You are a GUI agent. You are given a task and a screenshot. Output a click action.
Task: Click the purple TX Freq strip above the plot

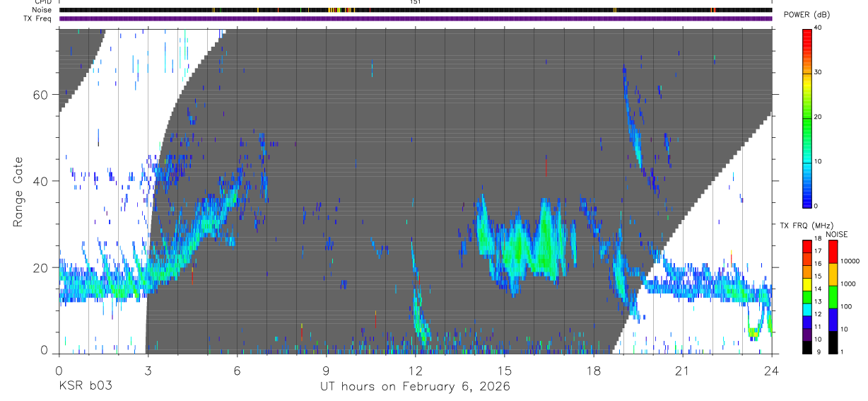(x=415, y=18)
